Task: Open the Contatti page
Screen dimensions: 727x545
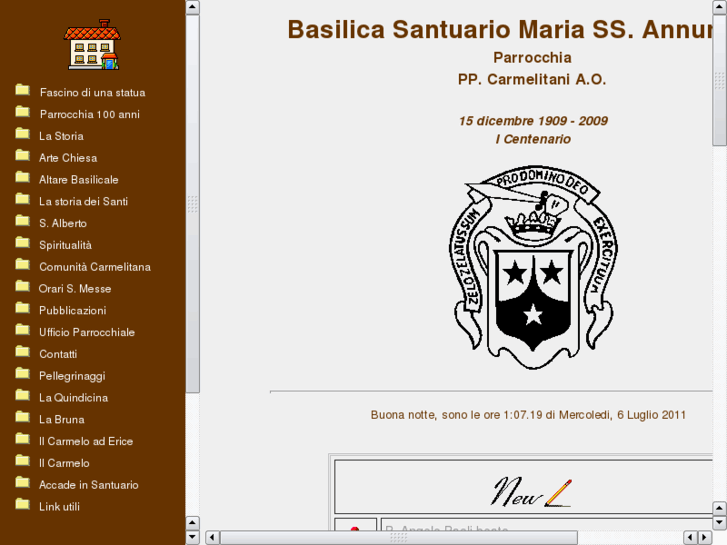Action: point(58,354)
